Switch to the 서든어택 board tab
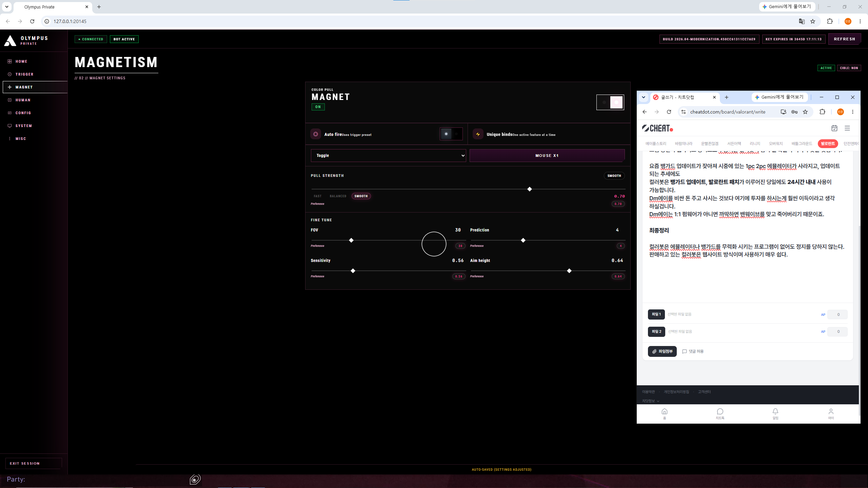Viewport: 868px width, 488px height. click(734, 144)
